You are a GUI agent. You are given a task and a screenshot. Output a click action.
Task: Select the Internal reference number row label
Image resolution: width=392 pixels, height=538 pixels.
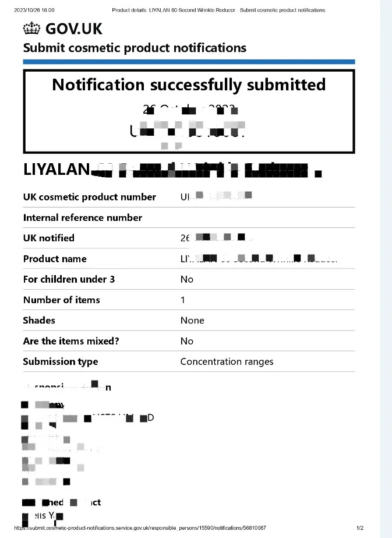click(83, 217)
